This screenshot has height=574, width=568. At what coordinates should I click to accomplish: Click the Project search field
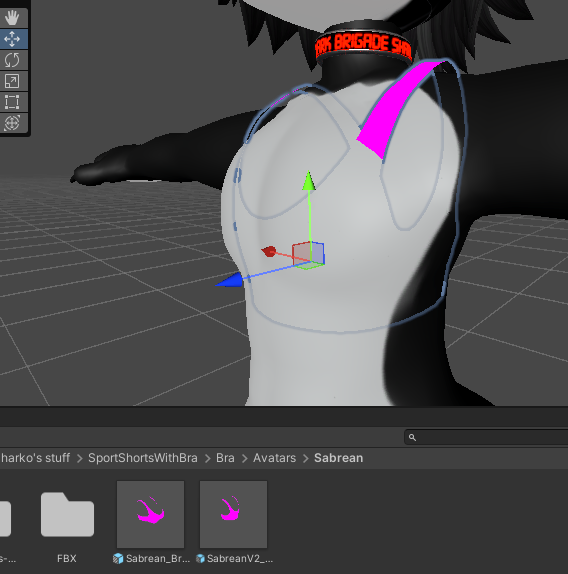(x=486, y=437)
